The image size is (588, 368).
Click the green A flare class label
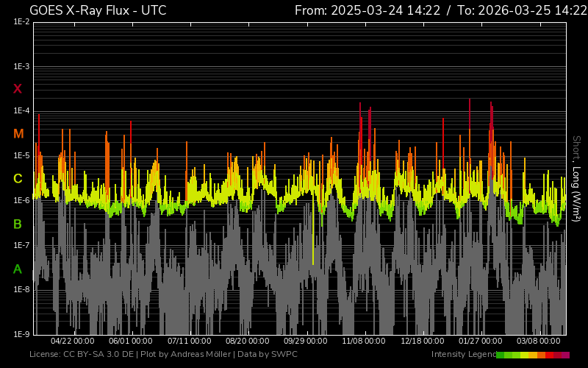(18, 269)
